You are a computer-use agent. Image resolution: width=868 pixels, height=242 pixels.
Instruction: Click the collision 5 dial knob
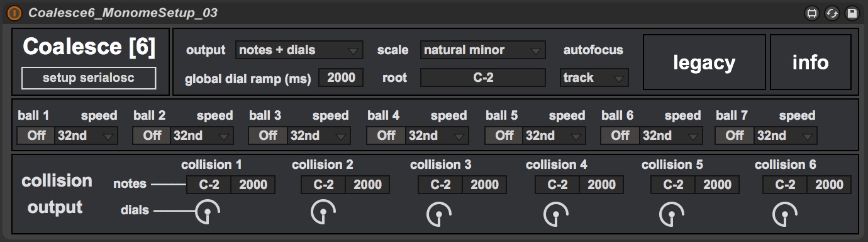coord(671,215)
